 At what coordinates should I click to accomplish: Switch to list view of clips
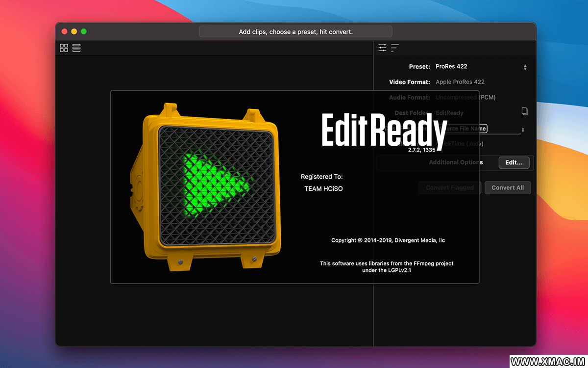(76, 48)
